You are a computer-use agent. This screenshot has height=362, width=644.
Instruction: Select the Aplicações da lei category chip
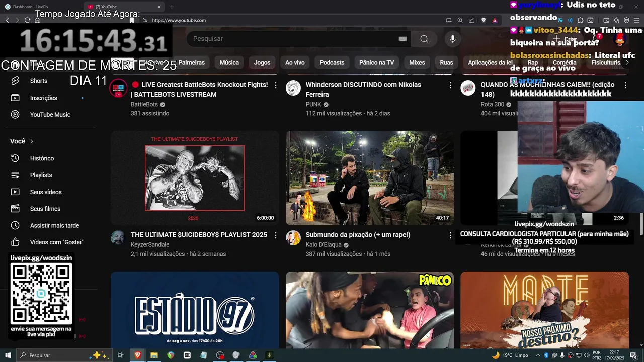tap(490, 62)
